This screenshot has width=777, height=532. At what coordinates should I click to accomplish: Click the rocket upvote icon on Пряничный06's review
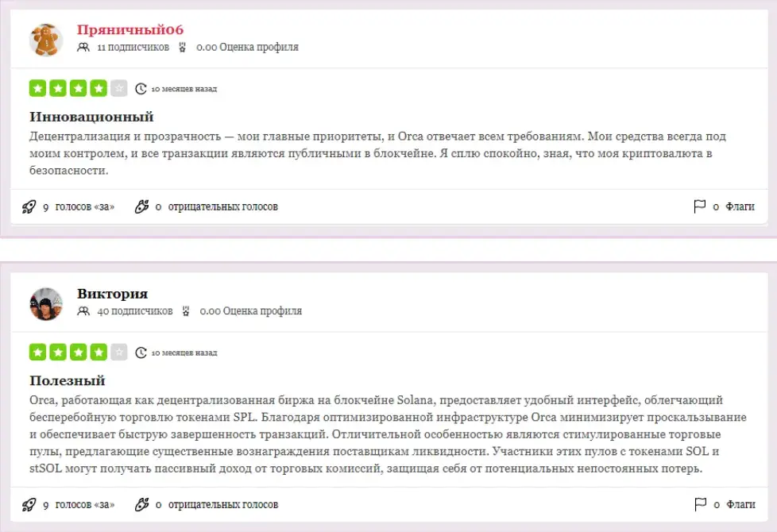[29, 206]
